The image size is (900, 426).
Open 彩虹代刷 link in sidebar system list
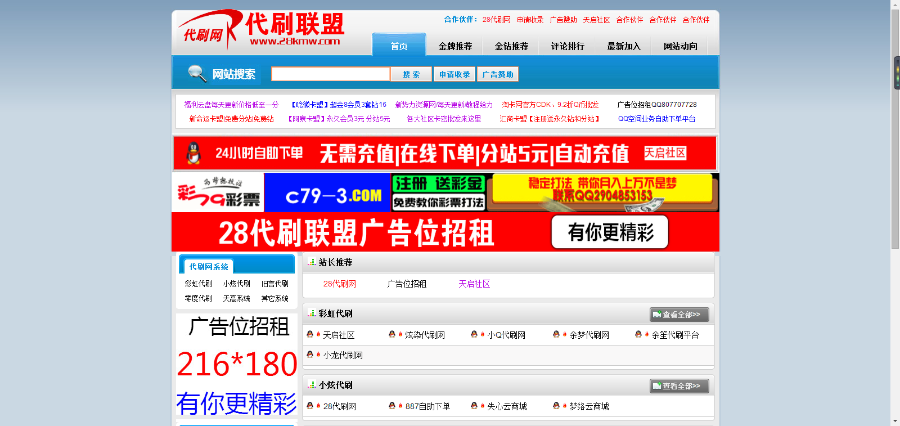(198, 284)
